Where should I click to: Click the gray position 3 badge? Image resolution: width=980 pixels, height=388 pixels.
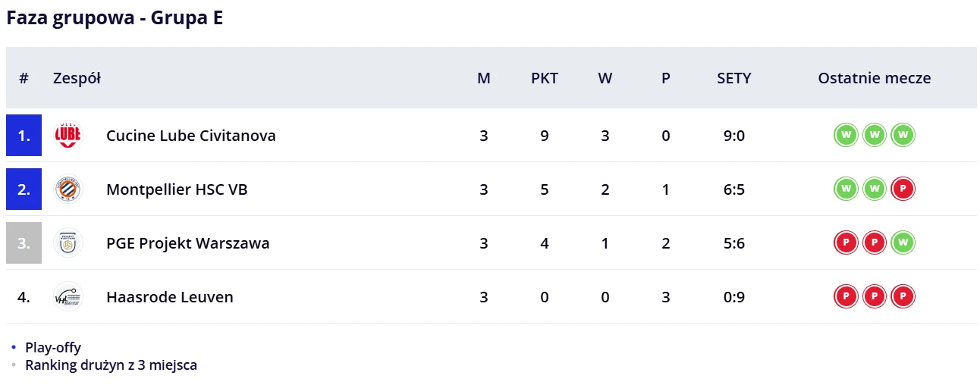(24, 243)
